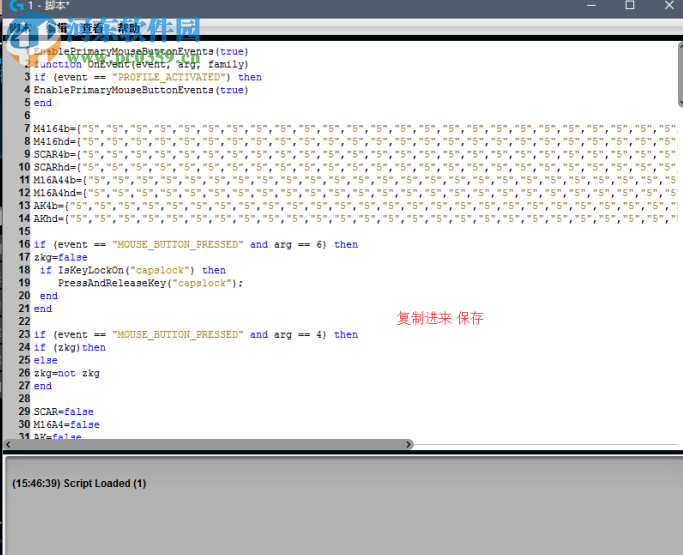Open the 编辑 menu
The height and width of the screenshot is (555, 683).
coord(57,28)
